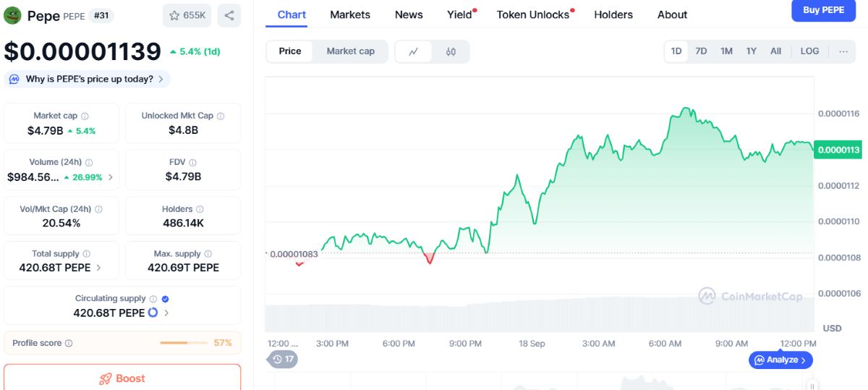Click the Unlocked Mkt Cap value $4.8B

click(183, 131)
